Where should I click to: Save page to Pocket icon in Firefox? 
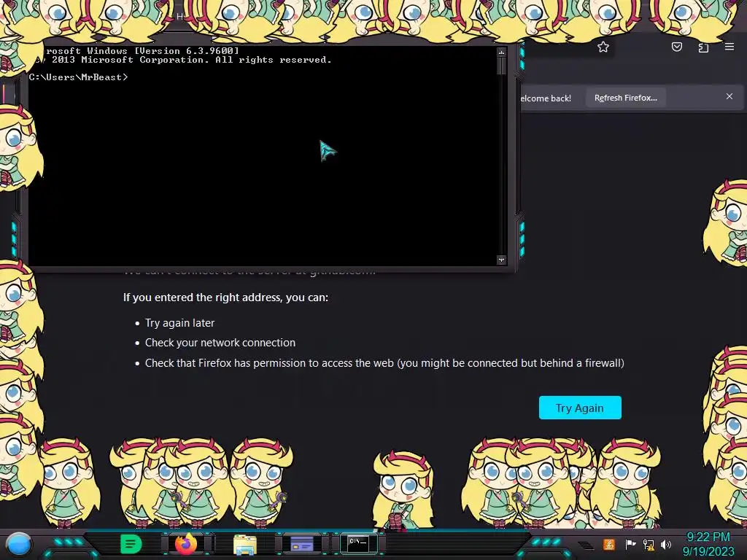[677, 47]
